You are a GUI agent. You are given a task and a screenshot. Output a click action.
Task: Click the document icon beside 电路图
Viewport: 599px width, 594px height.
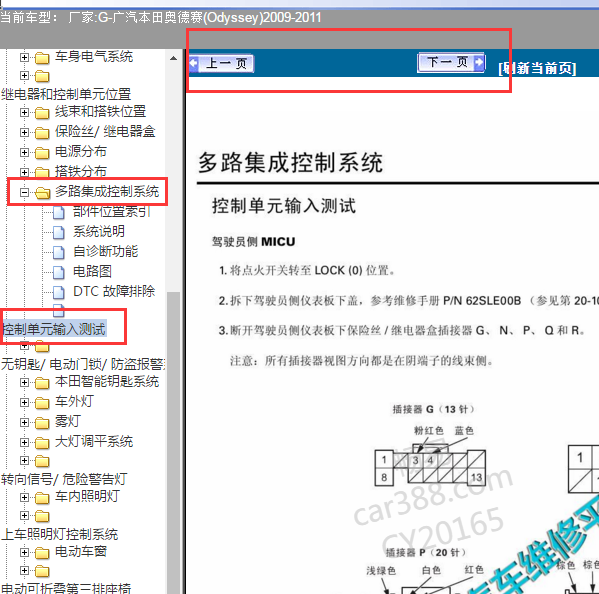click(58, 272)
